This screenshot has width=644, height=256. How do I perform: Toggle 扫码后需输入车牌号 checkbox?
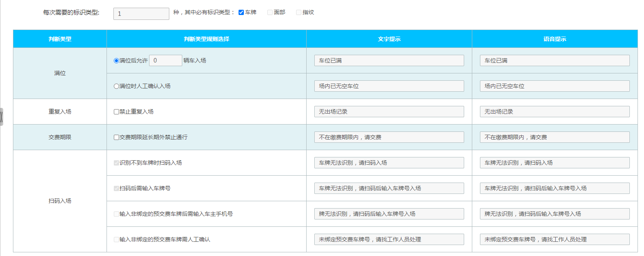[x=116, y=189]
